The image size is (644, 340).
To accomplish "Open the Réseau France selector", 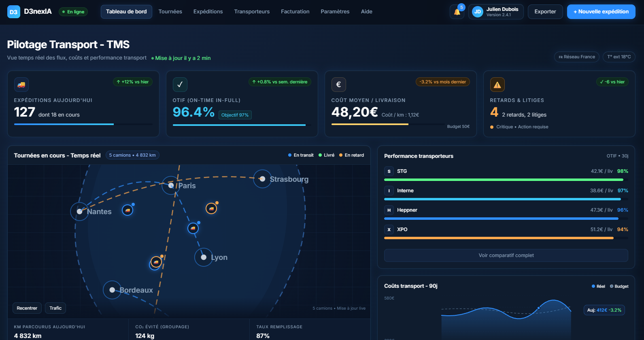I will click(577, 57).
